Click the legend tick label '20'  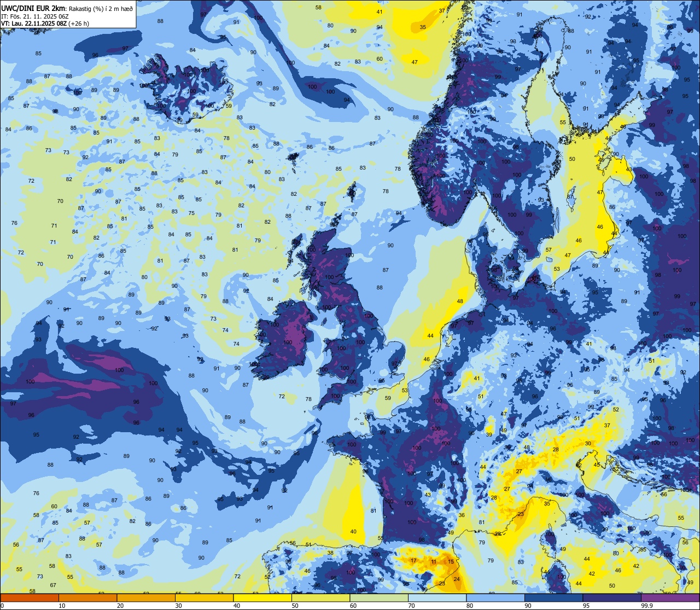tap(120, 606)
